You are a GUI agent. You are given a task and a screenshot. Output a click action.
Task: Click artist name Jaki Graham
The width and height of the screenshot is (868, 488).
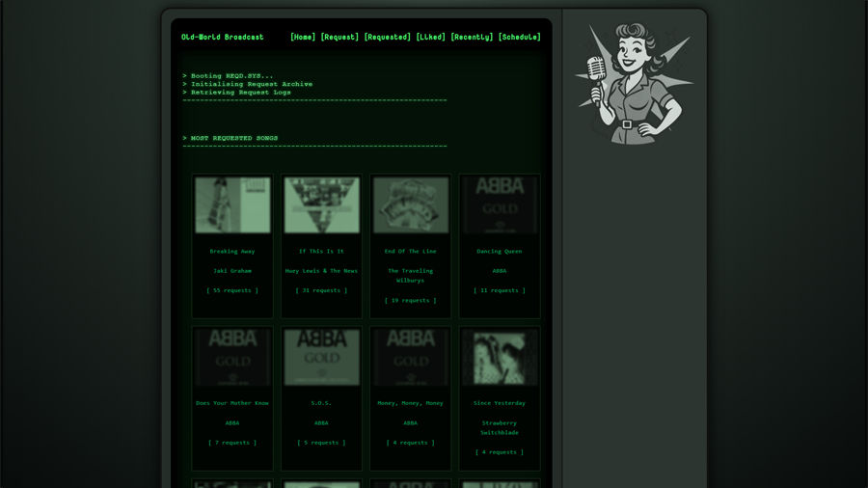coord(232,271)
